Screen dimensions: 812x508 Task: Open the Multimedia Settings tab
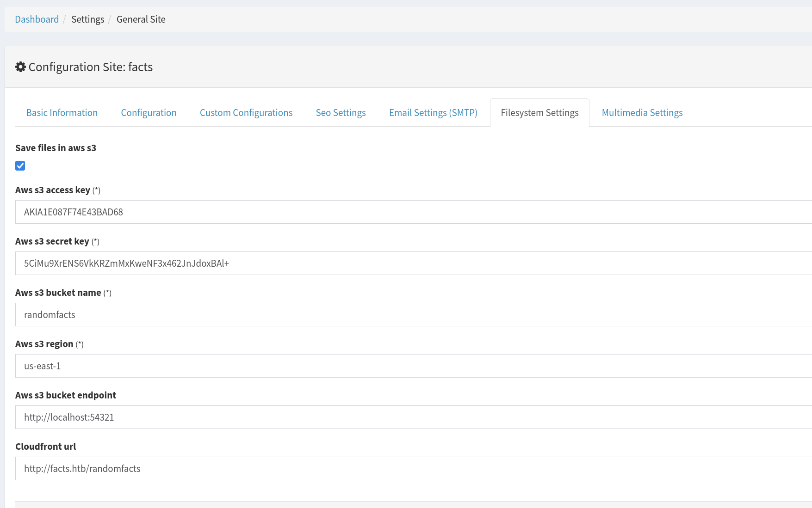642,112
